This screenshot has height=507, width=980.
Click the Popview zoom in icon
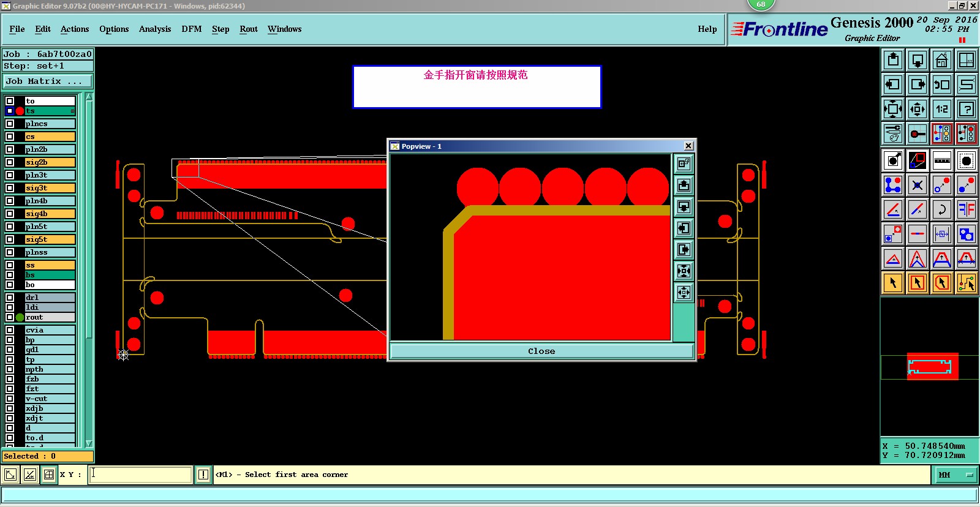pos(684,271)
